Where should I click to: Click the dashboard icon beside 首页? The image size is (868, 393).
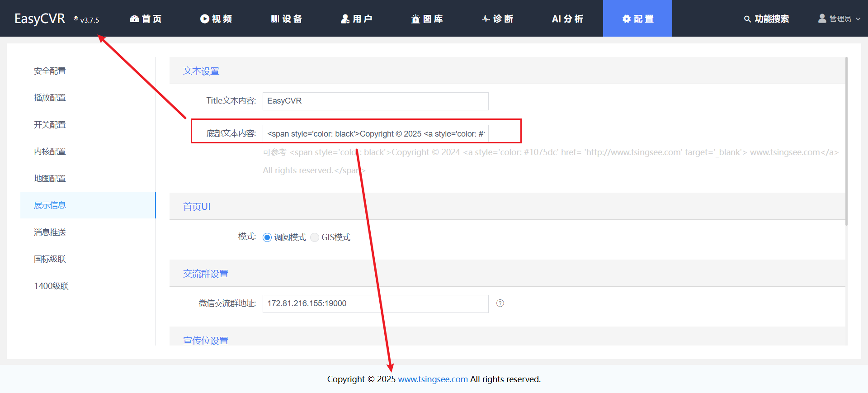click(x=134, y=19)
